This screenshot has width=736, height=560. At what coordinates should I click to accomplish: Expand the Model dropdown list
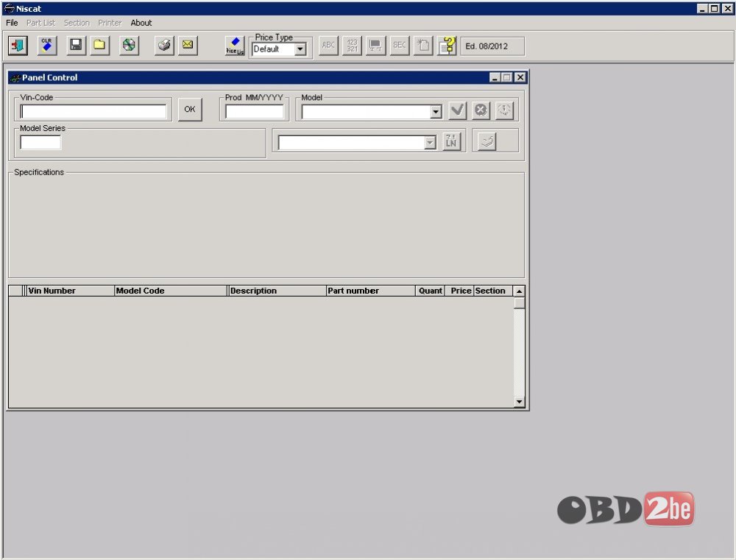coord(436,112)
